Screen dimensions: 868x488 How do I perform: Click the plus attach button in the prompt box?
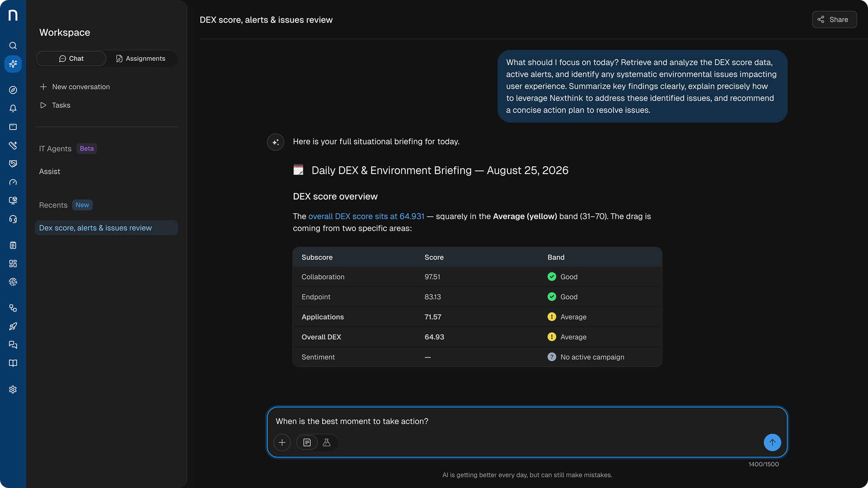coord(282,443)
